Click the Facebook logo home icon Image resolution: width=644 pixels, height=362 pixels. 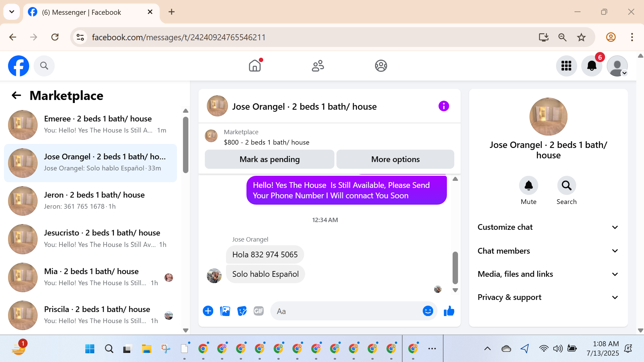(x=18, y=66)
